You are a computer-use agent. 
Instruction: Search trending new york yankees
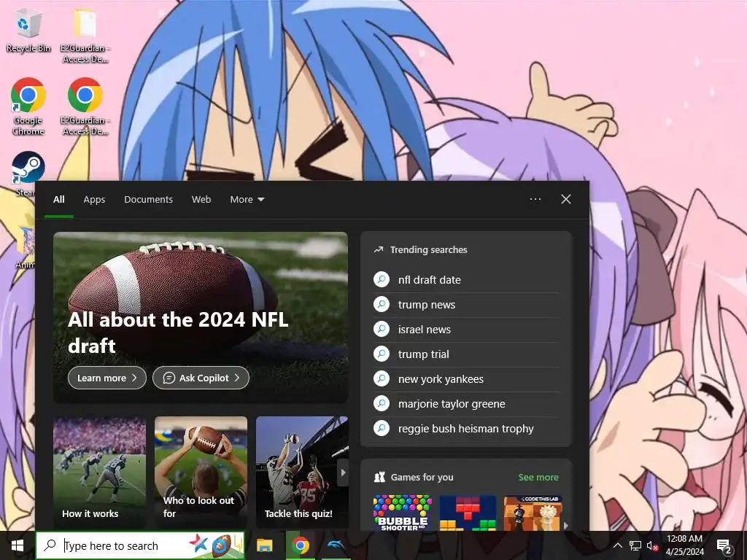coord(441,379)
